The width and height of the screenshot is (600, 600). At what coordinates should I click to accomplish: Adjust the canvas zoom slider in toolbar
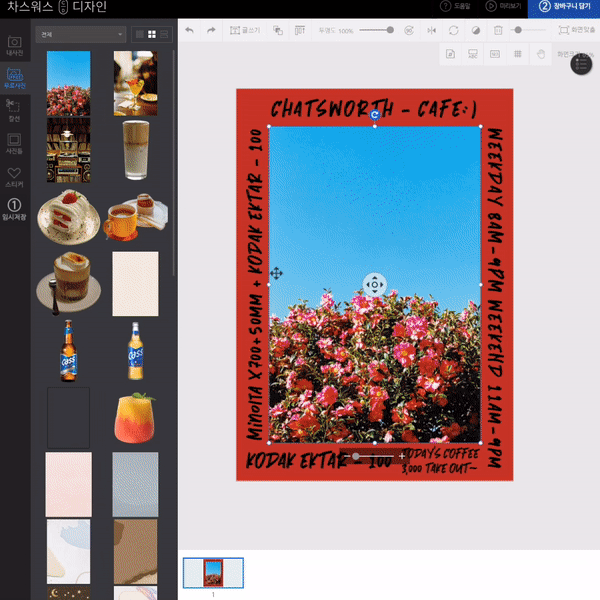point(518,30)
